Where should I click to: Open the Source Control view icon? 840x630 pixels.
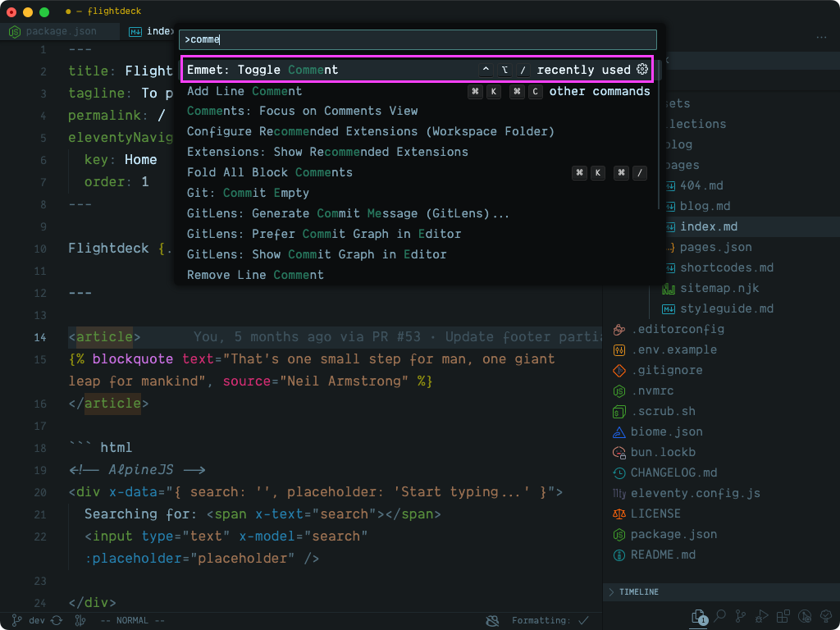[x=741, y=615]
